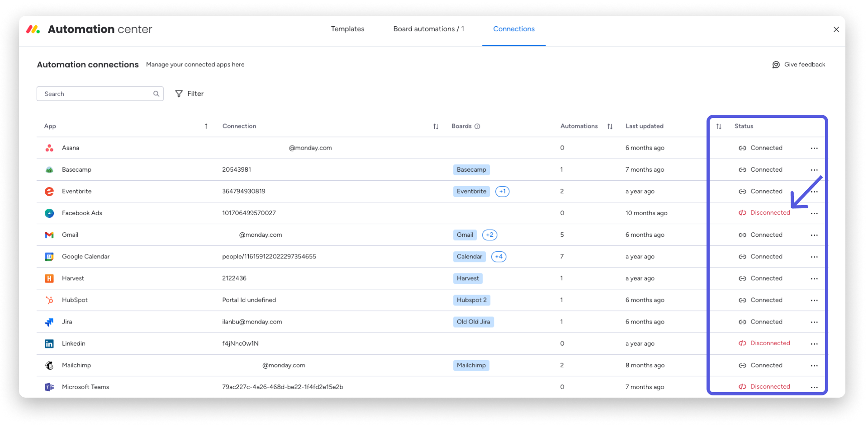This screenshot has height=427, width=868.
Task: Select the Microsoft Teams app icon
Action: tap(49, 387)
